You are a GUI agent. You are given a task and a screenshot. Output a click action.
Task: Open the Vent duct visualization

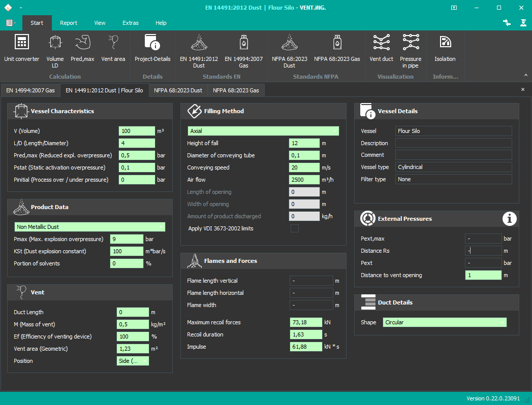click(x=381, y=49)
